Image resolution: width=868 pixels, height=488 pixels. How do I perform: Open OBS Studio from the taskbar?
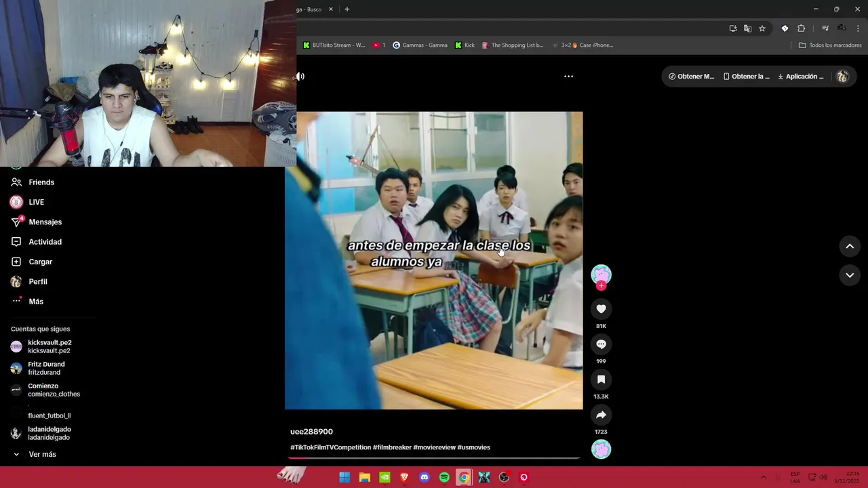click(x=504, y=477)
